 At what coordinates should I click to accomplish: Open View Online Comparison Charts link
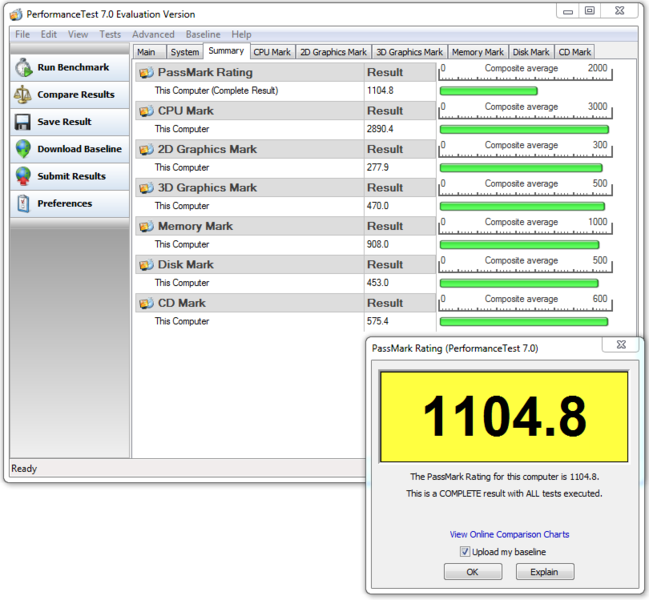(509, 534)
